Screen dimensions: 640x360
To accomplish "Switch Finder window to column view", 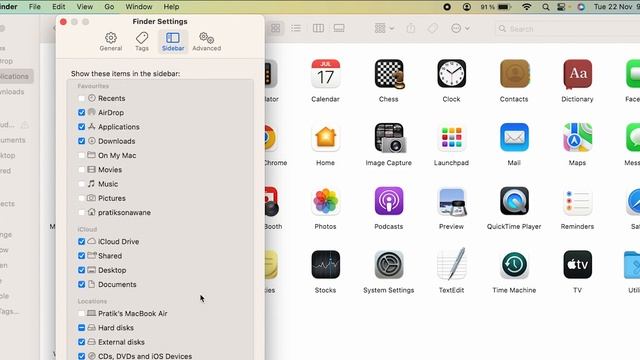I will tap(318, 28).
